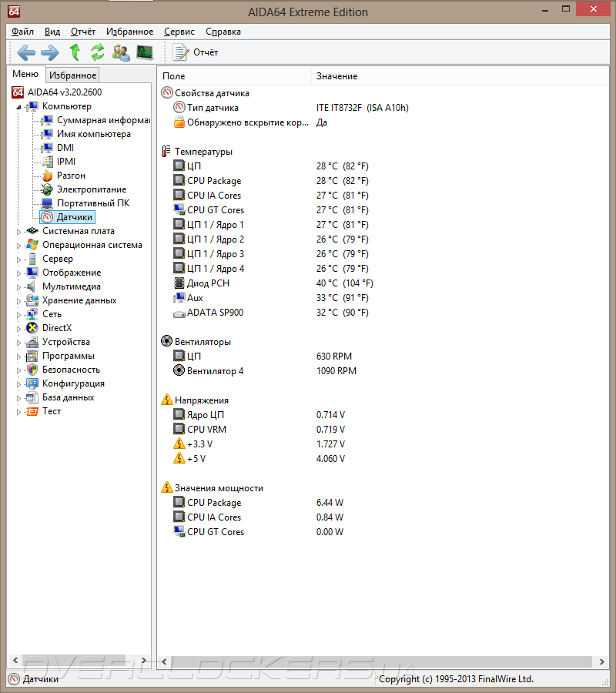Viewport: 616px width, 693px height.
Task: Click the main pane scrollbar right arrow
Action: pos(602,661)
